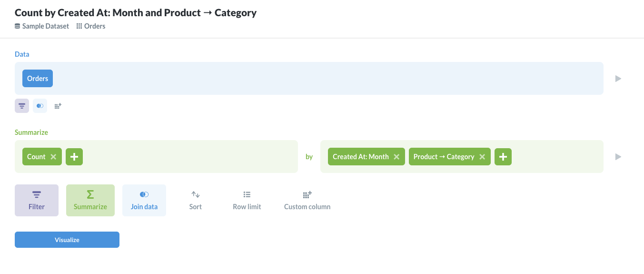Remove the Count metric with its X
Screen dimensions: 644x274
click(53, 157)
